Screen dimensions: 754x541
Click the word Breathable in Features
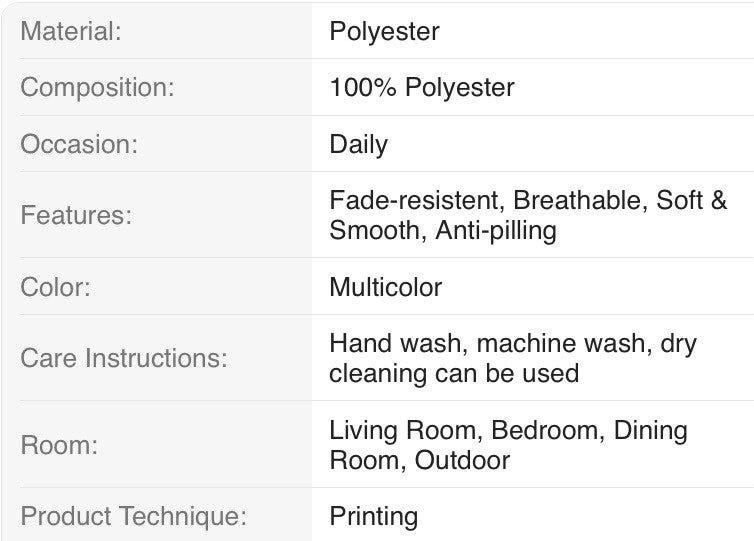[x=580, y=200]
